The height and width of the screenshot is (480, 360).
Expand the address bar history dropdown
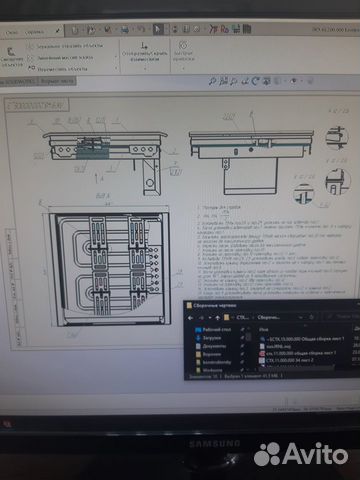pyautogui.click(x=301, y=317)
